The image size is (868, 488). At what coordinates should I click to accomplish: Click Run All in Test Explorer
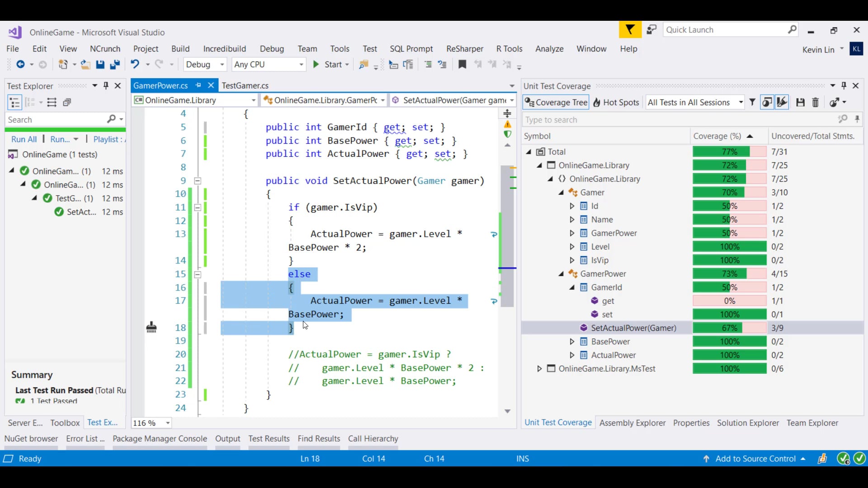(24, 139)
